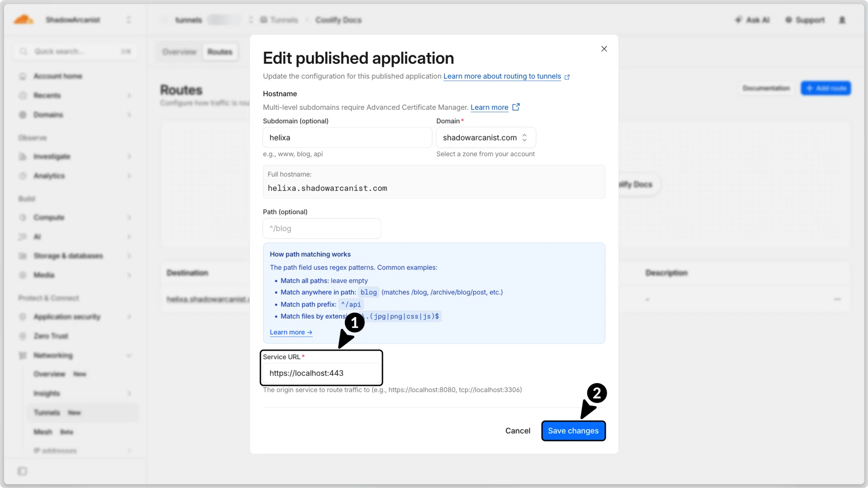Follow the path matching 'Learn more' link
This screenshot has width=868, height=488.
click(x=291, y=332)
